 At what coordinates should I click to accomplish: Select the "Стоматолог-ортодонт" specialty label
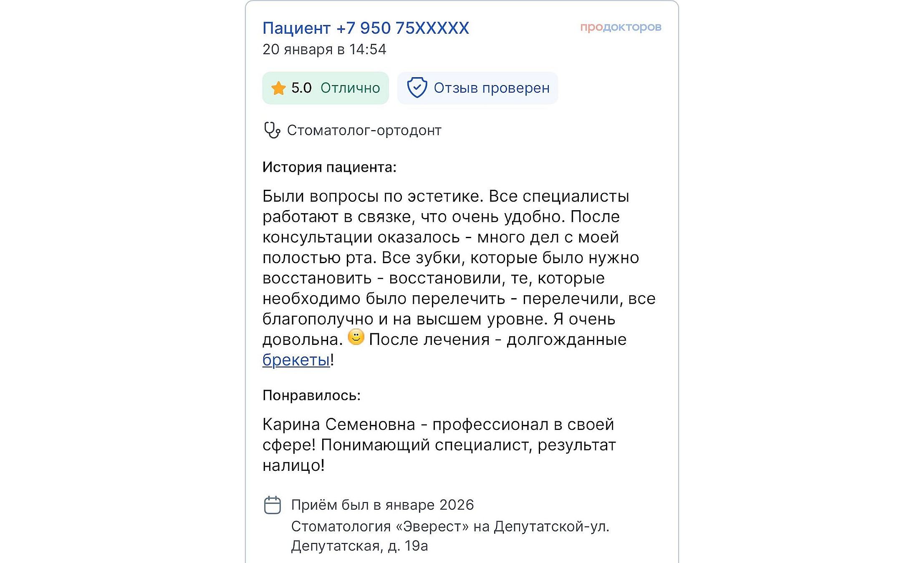364,131
